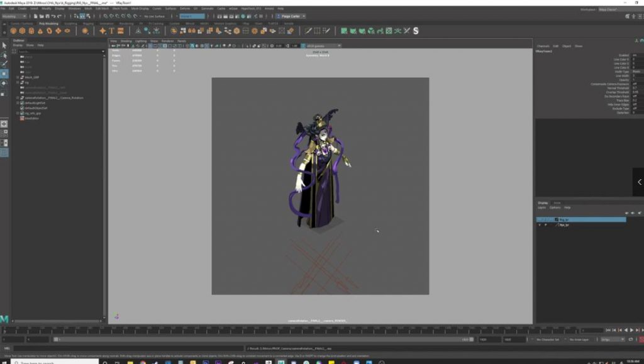644x364 pixels.
Task: Create a polygon cube from the shelf
Action: [22, 31]
